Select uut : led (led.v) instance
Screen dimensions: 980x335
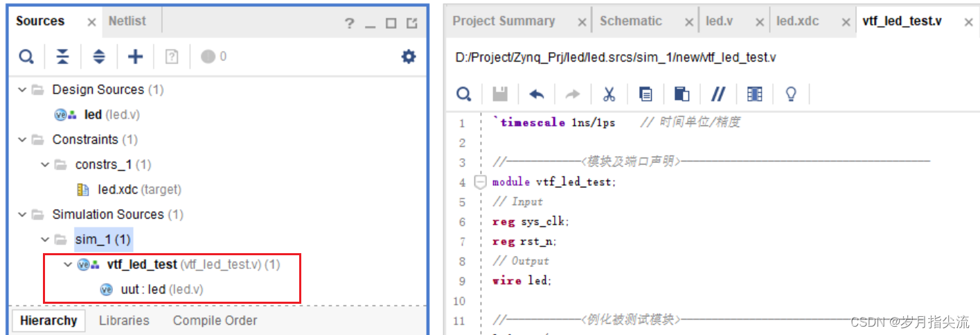(152, 289)
